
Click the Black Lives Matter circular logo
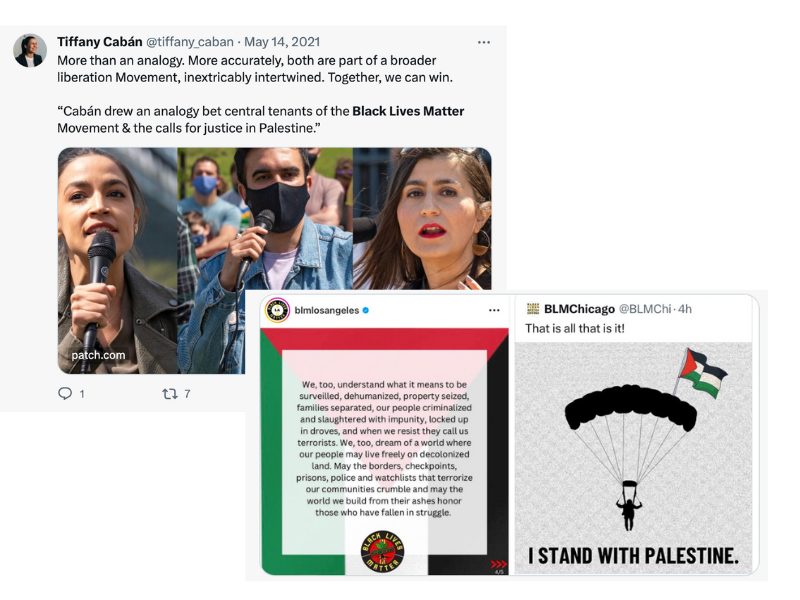pos(382,552)
